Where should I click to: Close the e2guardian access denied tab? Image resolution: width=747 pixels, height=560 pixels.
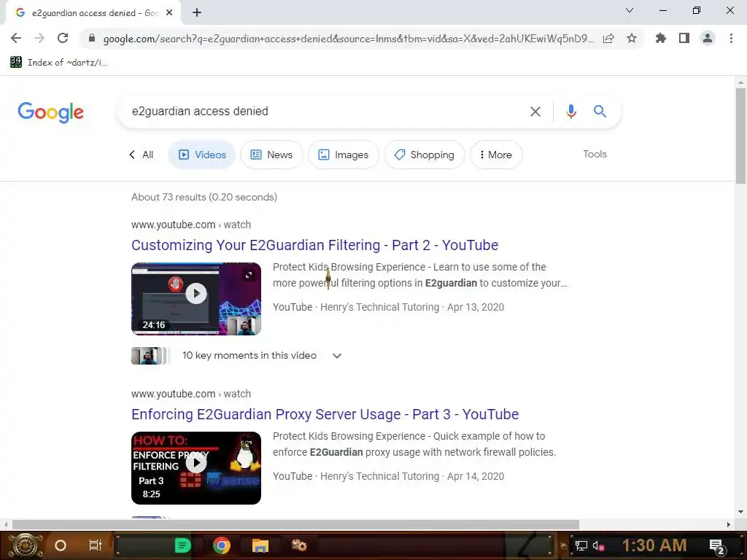[x=169, y=13]
